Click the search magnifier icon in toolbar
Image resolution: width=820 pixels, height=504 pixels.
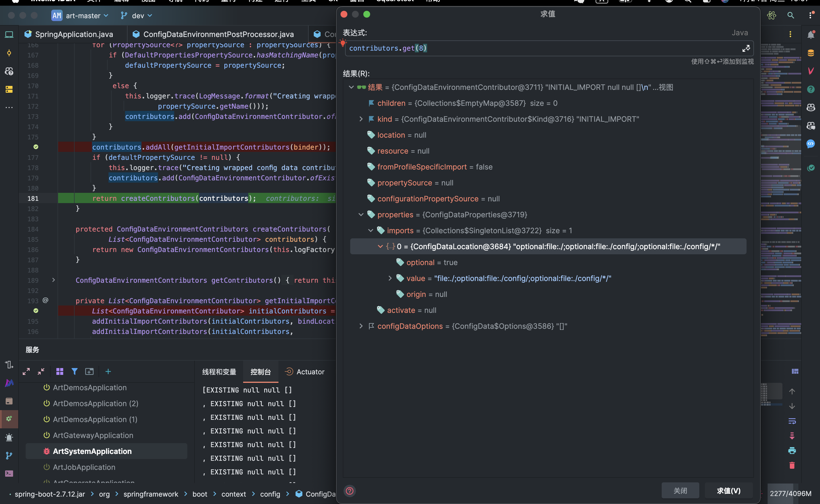point(790,15)
